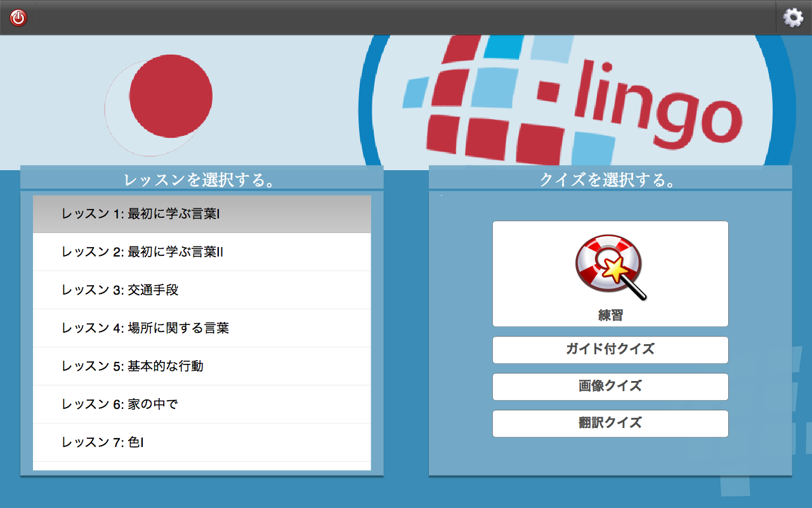Open レッスン 5: 基本的な行動
812x508 pixels.
click(202, 366)
